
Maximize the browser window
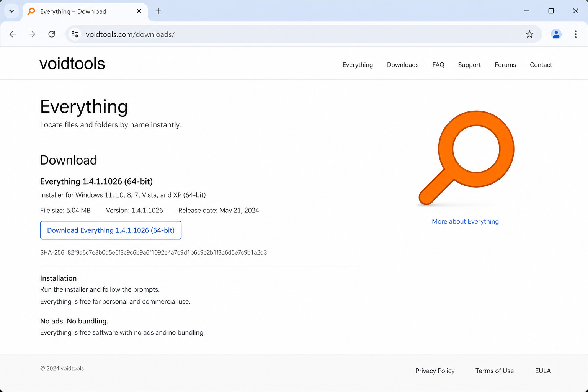[x=551, y=11]
